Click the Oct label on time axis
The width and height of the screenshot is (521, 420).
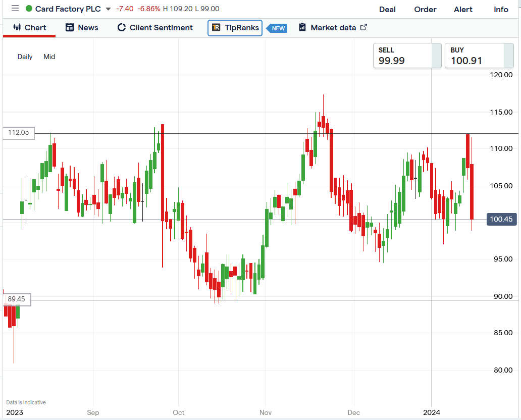click(178, 412)
